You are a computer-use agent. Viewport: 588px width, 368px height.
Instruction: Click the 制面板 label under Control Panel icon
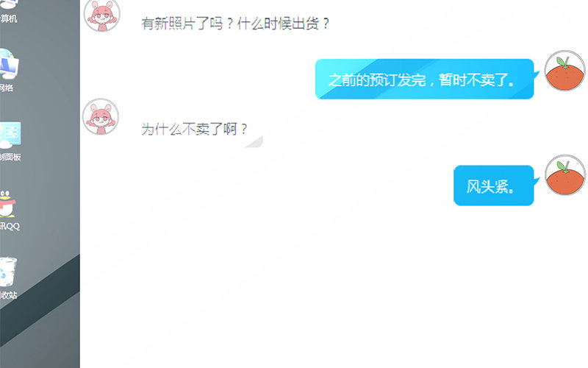point(10,157)
